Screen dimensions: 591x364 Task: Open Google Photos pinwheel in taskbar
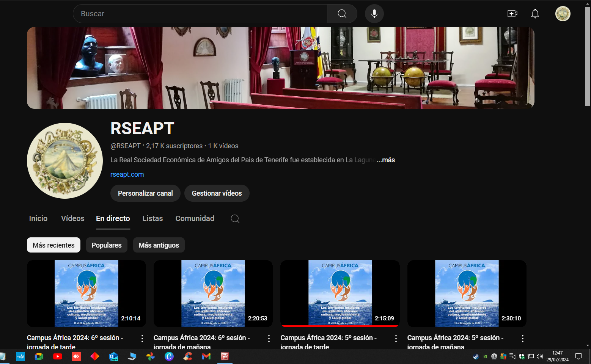(151, 356)
